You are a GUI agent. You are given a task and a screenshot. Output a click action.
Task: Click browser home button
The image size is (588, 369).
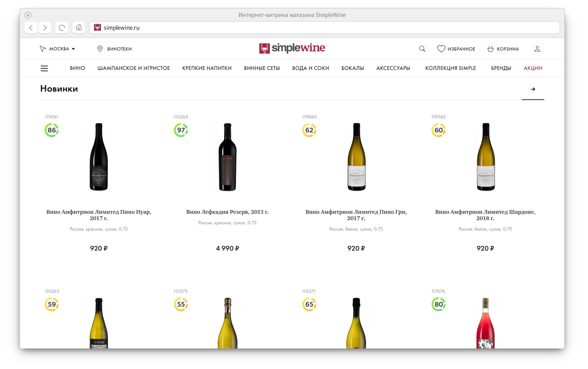[79, 28]
